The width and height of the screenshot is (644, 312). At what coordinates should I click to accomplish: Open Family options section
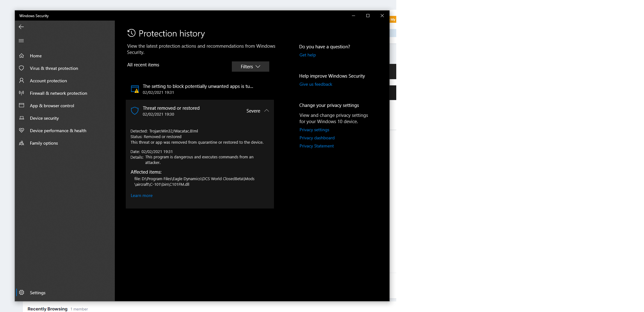pos(65,143)
